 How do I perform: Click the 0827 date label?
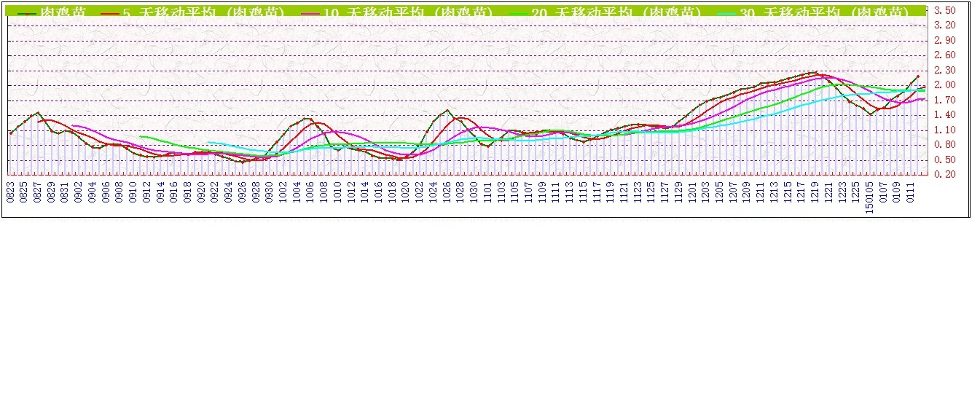pos(38,192)
